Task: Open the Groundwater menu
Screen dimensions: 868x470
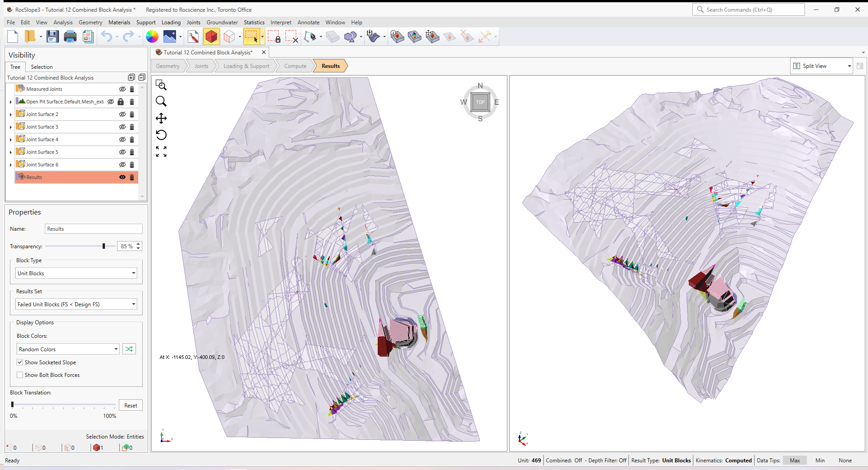Action: 222,22
